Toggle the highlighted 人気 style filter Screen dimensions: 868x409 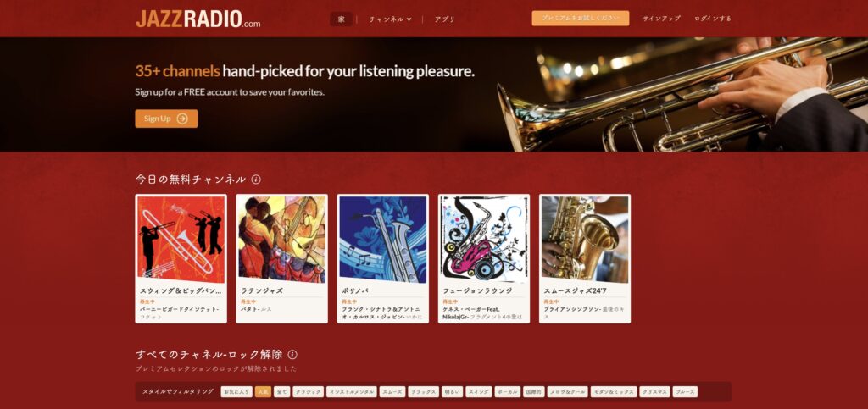(263, 392)
